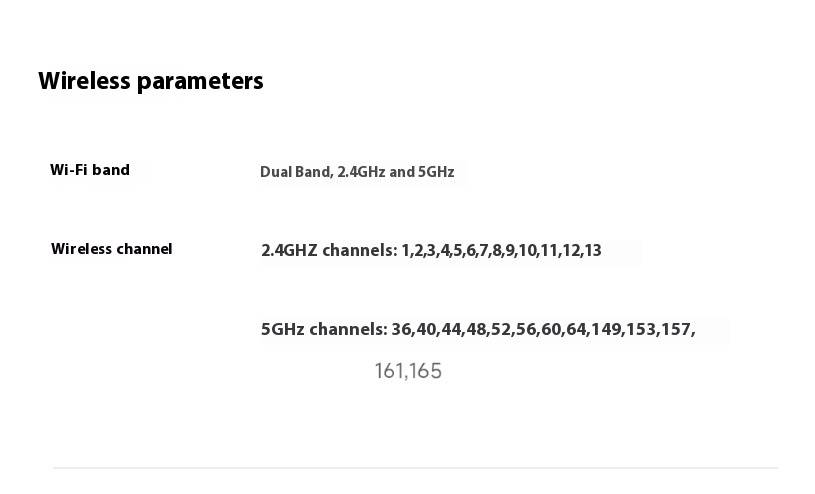The image size is (815, 494).
Task: Click channel numbers 1,2,3,4,5
Action: (431, 251)
